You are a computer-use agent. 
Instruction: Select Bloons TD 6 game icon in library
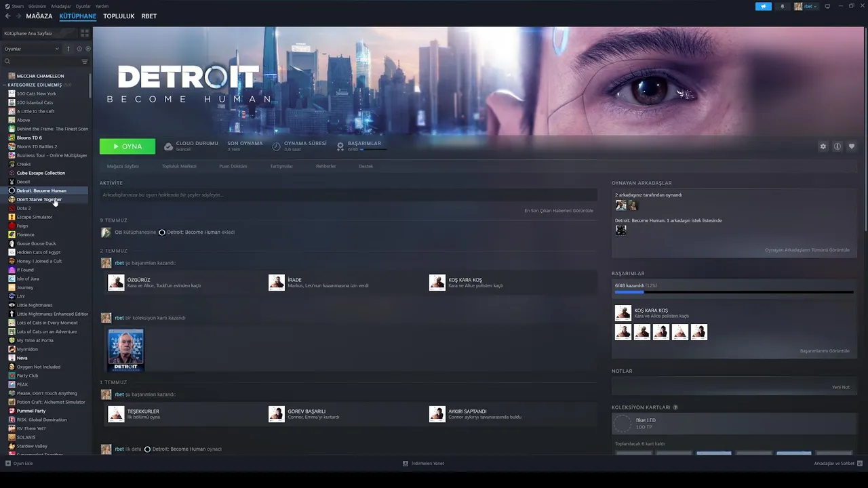coord(12,138)
